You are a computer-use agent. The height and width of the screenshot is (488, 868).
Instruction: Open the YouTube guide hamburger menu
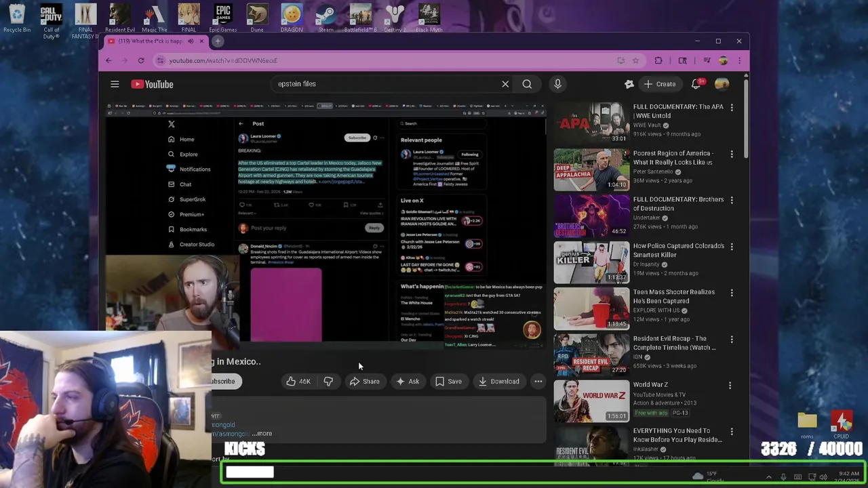[115, 84]
